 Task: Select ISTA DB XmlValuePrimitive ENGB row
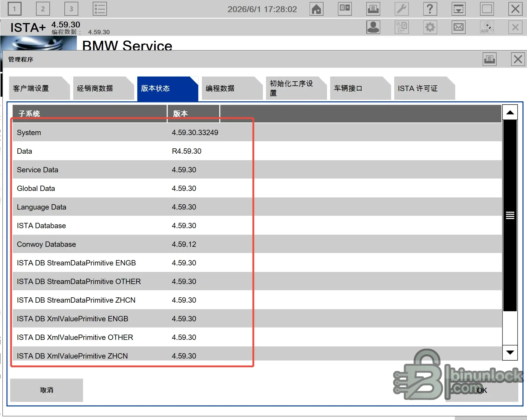coord(257,319)
